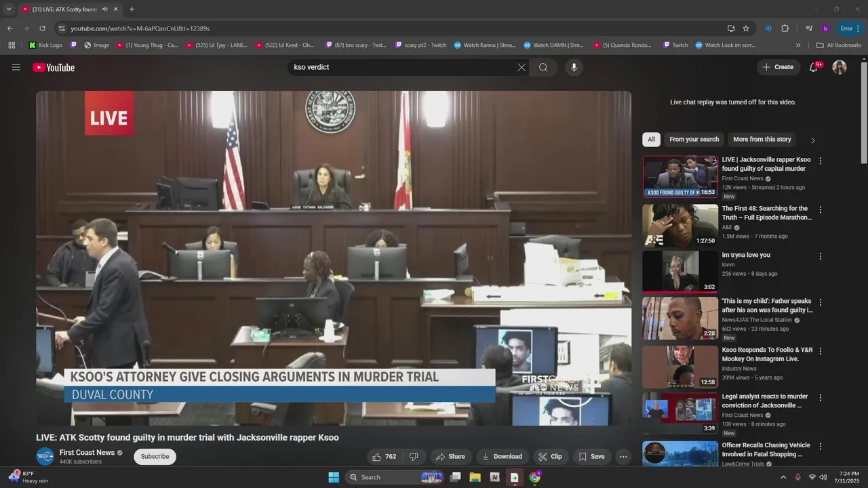Click the browser 'Error' profile chip
The height and width of the screenshot is (488, 868).
(850, 28)
